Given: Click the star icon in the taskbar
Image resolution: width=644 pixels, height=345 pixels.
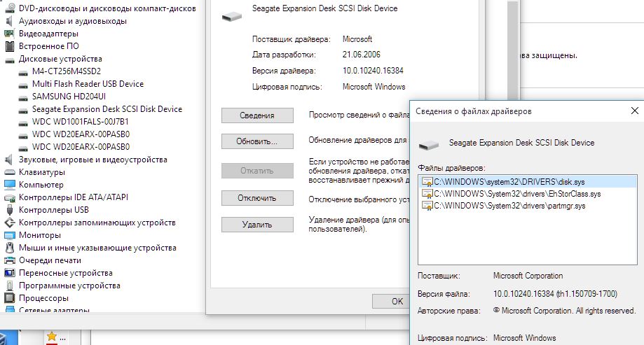Looking at the screenshot, I should tap(51, 337).
